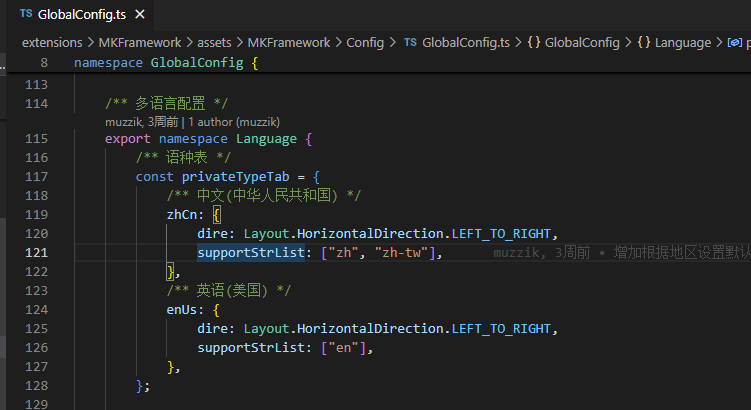The height and width of the screenshot is (410, 751).
Task: Click the GlobalConfig.ts file breadcrumb
Action: tap(466, 42)
